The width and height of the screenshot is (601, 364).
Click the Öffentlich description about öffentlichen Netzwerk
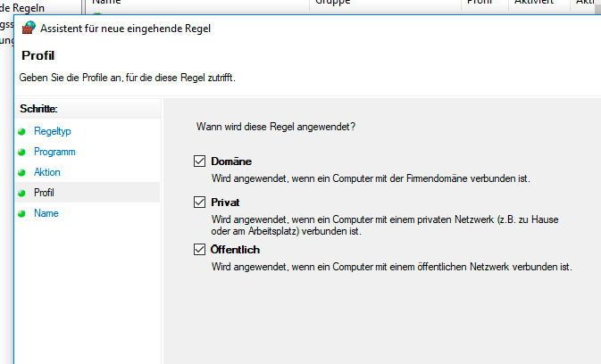pyautogui.click(x=391, y=267)
